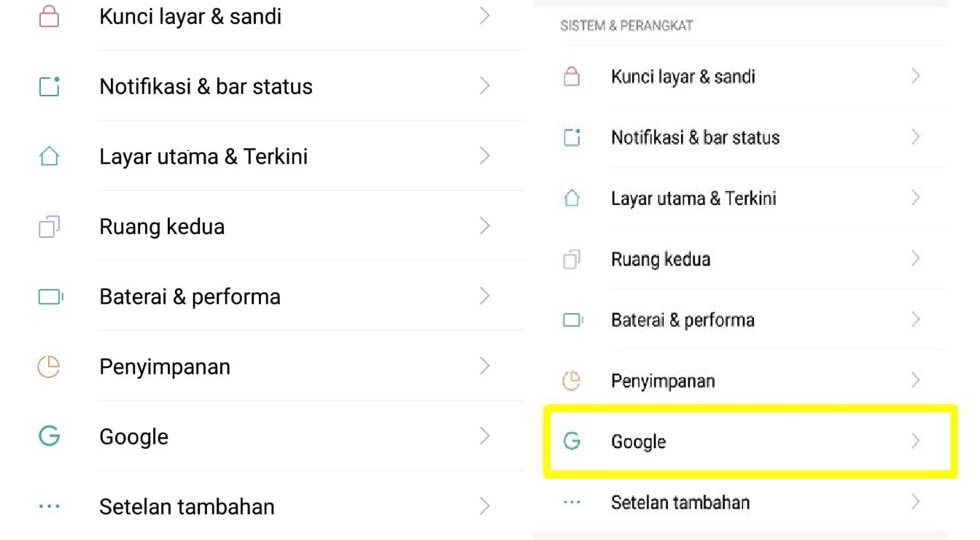Click the Penyimpanan pie chart icon
Viewport: 980px width, 540px height.
[x=48, y=366]
